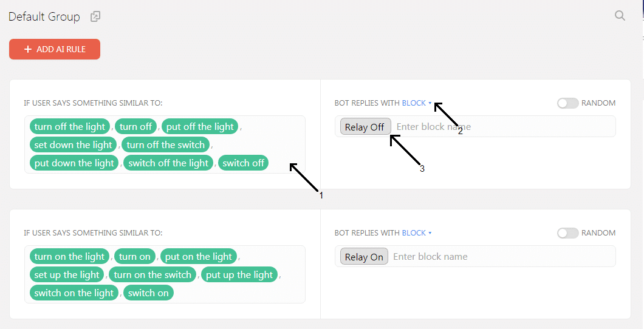Enable Random toggle for Relay On rule
This screenshot has width=644, height=329.
(567, 233)
